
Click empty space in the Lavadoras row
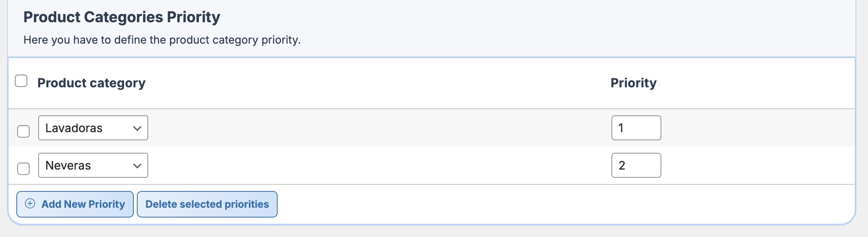tap(370, 128)
